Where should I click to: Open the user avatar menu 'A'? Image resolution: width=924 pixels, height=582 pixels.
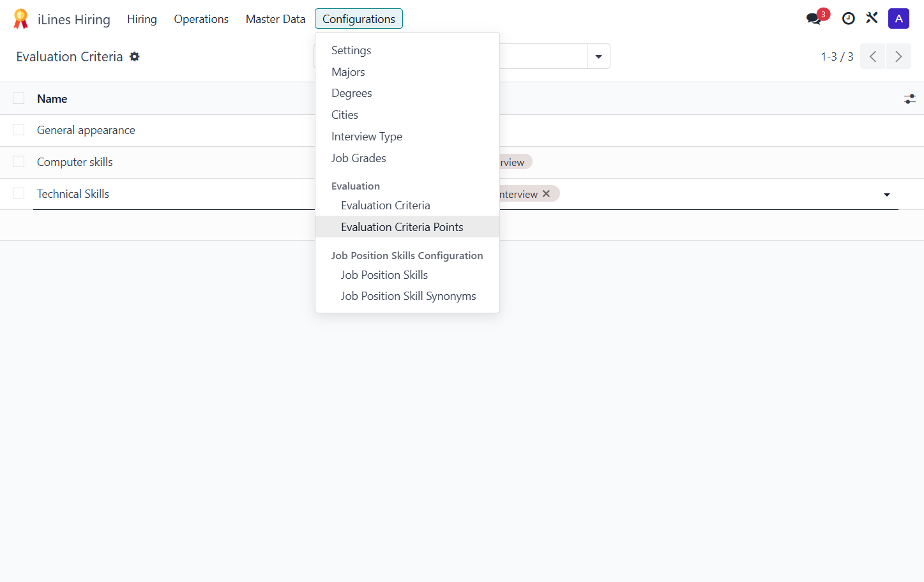pos(898,19)
